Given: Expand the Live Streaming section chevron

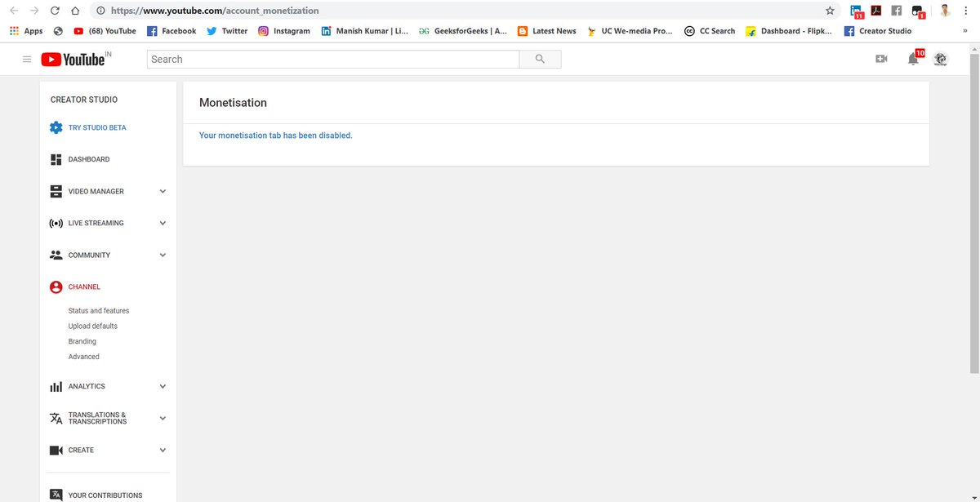Looking at the screenshot, I should point(163,223).
